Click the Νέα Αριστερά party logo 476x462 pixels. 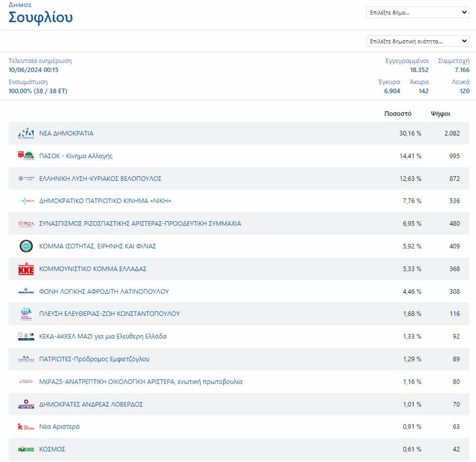point(26,427)
